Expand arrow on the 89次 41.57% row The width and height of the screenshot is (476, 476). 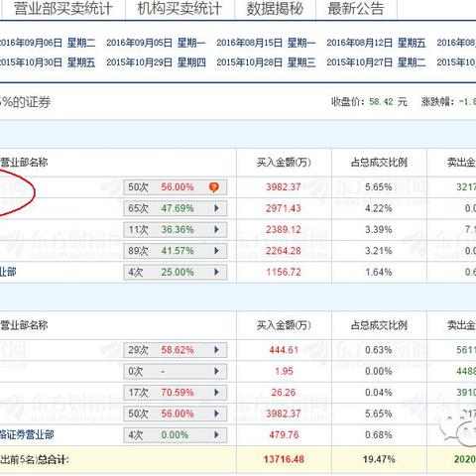(x=217, y=251)
